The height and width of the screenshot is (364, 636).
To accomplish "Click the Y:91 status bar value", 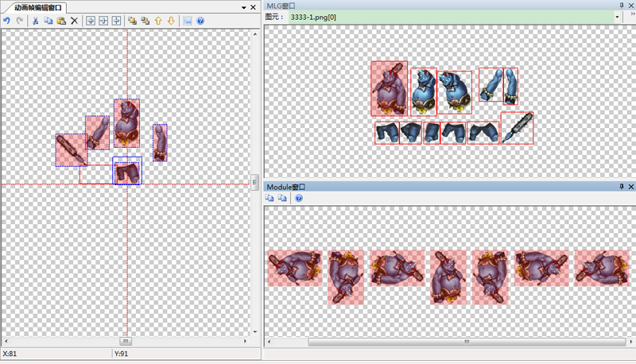I will coord(121,354).
